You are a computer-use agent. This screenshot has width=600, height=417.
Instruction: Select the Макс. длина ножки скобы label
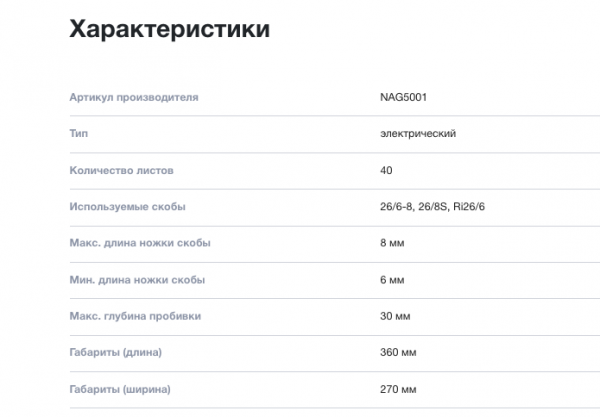click(x=140, y=243)
